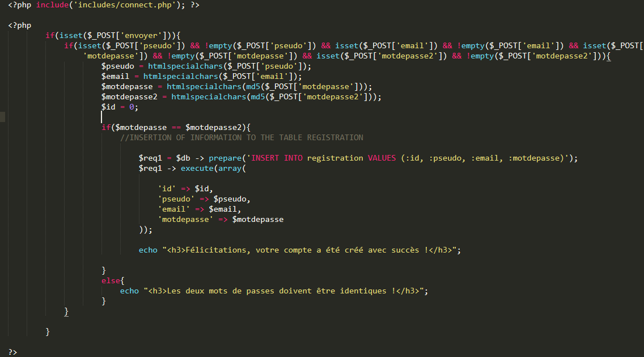The width and height of the screenshot is (644, 357).
Task: Click the 0 value in the $id = 0; line
Action: [x=132, y=107]
